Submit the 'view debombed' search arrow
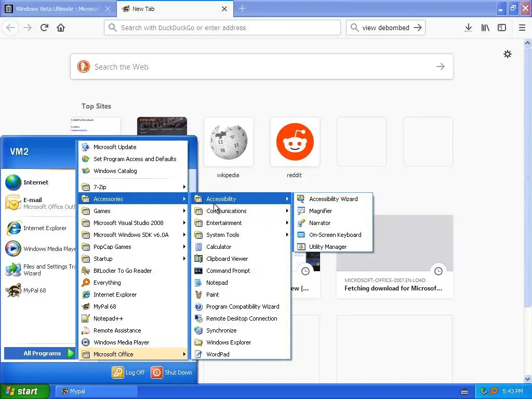This screenshot has width=532, height=399. tap(418, 28)
